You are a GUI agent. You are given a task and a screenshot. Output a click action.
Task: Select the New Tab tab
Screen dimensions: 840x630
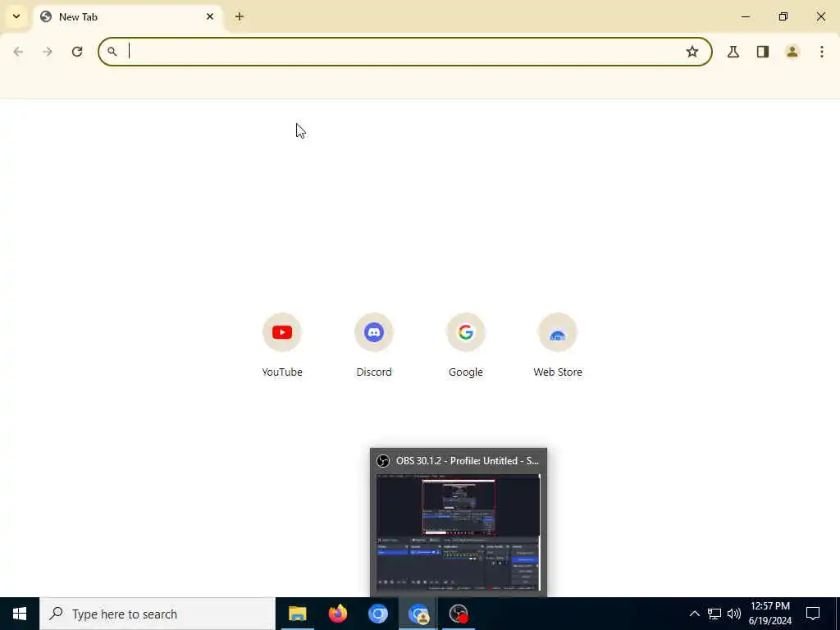click(x=129, y=17)
